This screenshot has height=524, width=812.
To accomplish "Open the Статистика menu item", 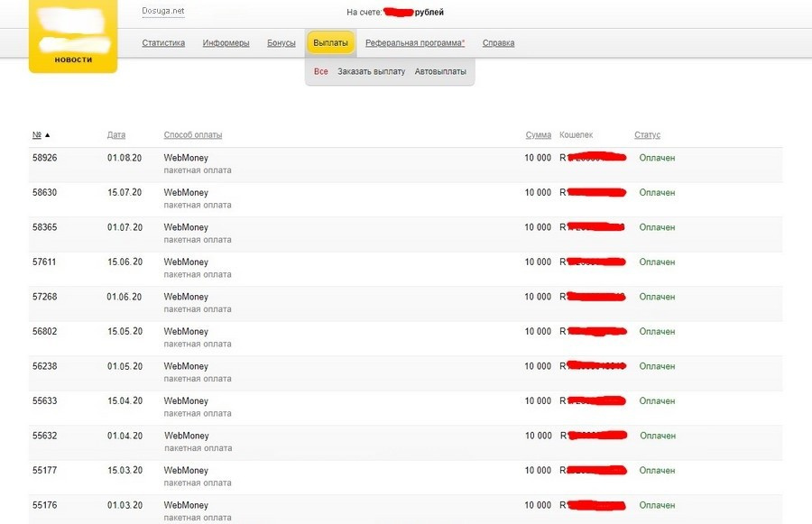I will (163, 43).
